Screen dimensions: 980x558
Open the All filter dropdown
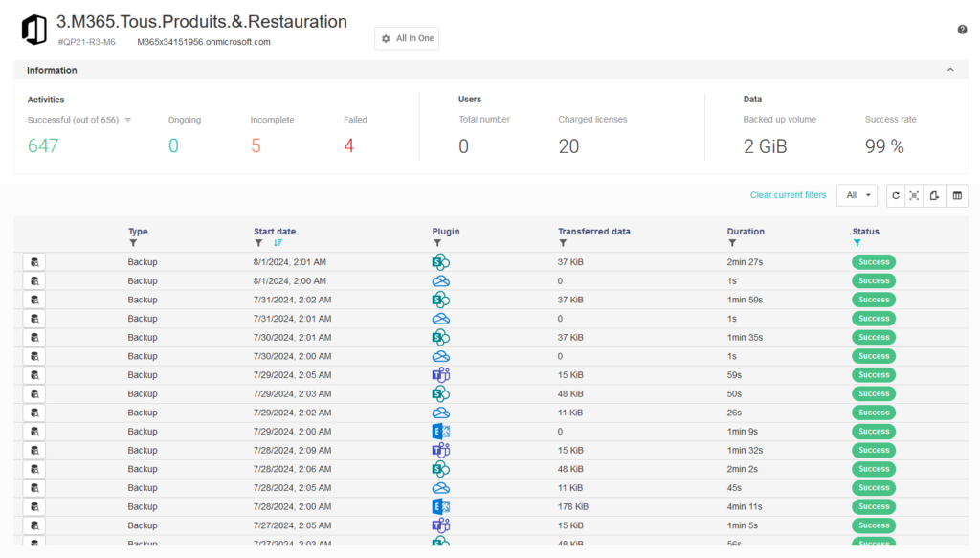pos(857,195)
